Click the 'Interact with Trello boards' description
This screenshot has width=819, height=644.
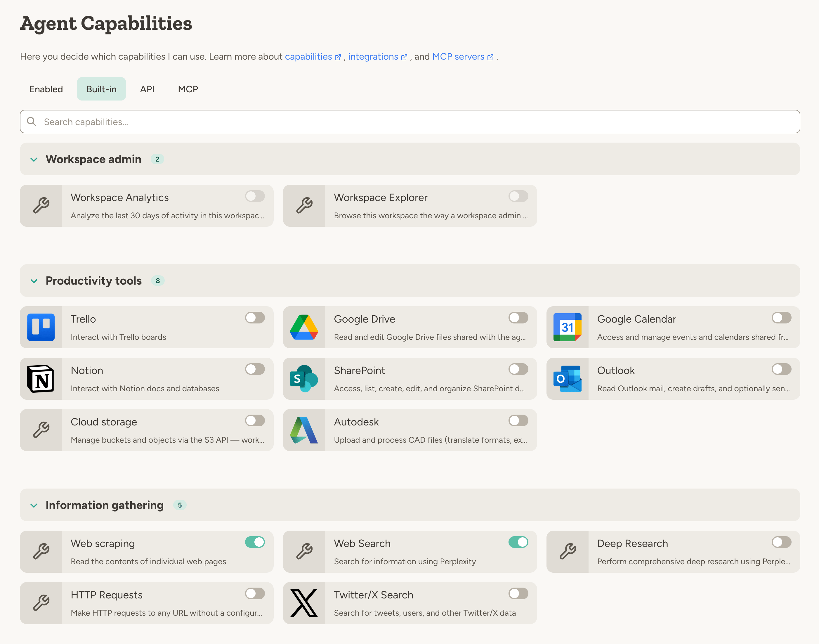118,337
